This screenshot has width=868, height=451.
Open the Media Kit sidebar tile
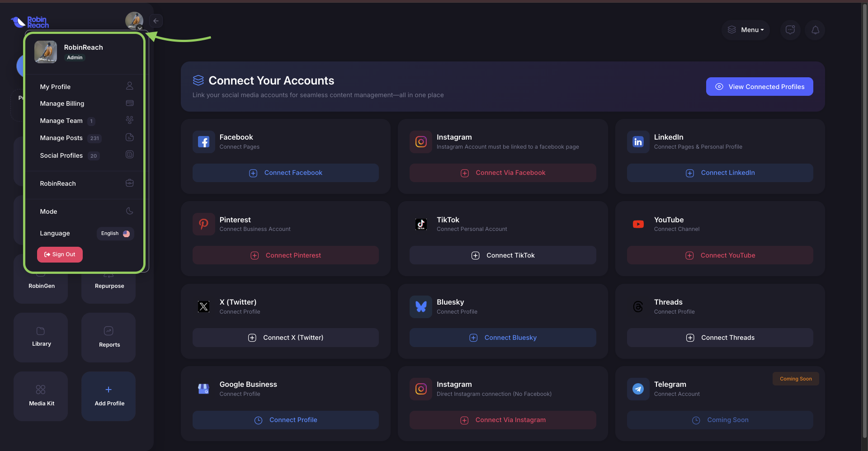pos(41,396)
